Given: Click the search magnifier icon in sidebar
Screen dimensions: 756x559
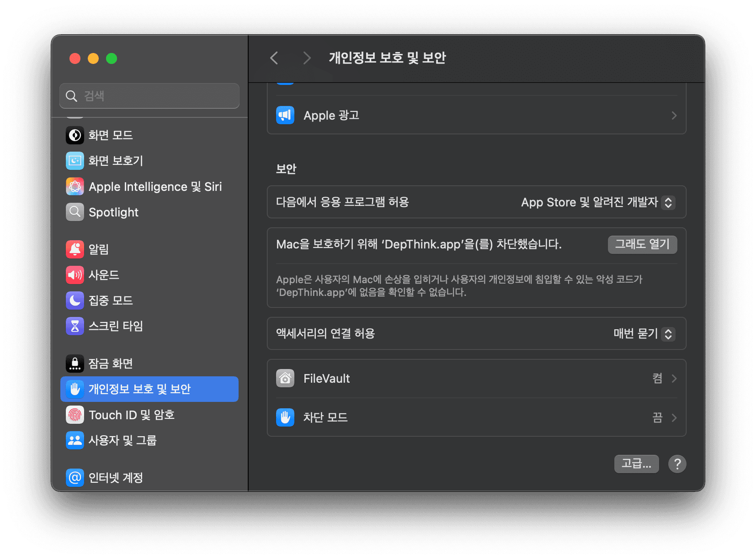Looking at the screenshot, I should [x=71, y=96].
